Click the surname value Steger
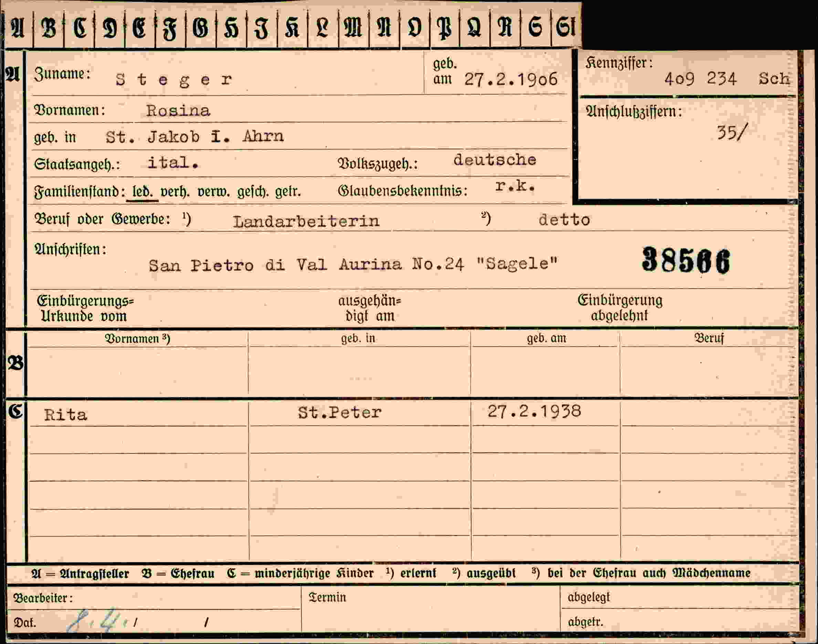This screenshot has width=818, height=644. [x=174, y=80]
